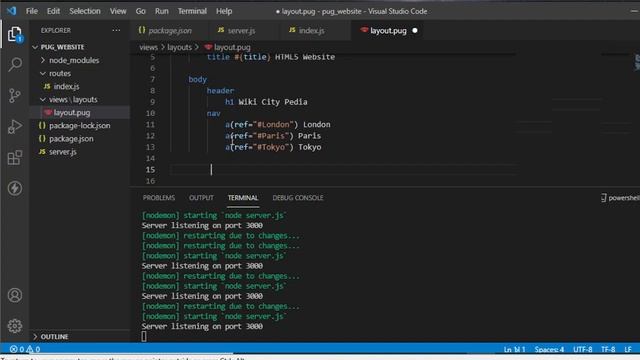Click the UTF-8 encoding status item
The image size is (640, 360).
pos(582,349)
